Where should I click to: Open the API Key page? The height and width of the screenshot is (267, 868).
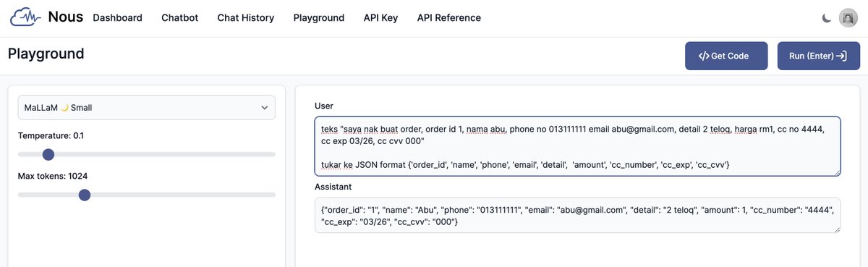(380, 18)
